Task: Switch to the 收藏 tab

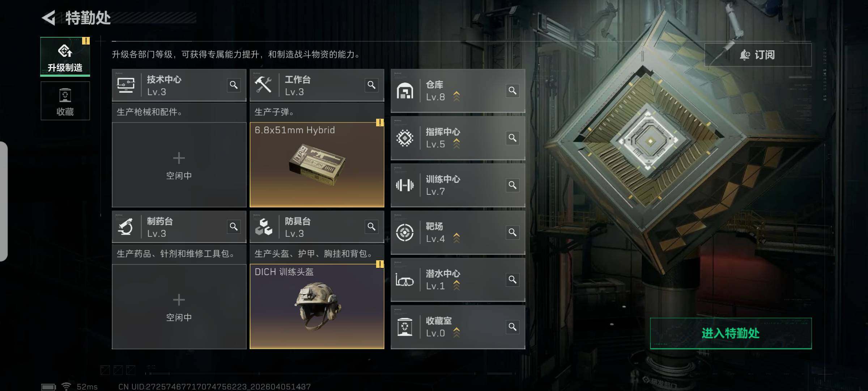Action: coord(65,101)
